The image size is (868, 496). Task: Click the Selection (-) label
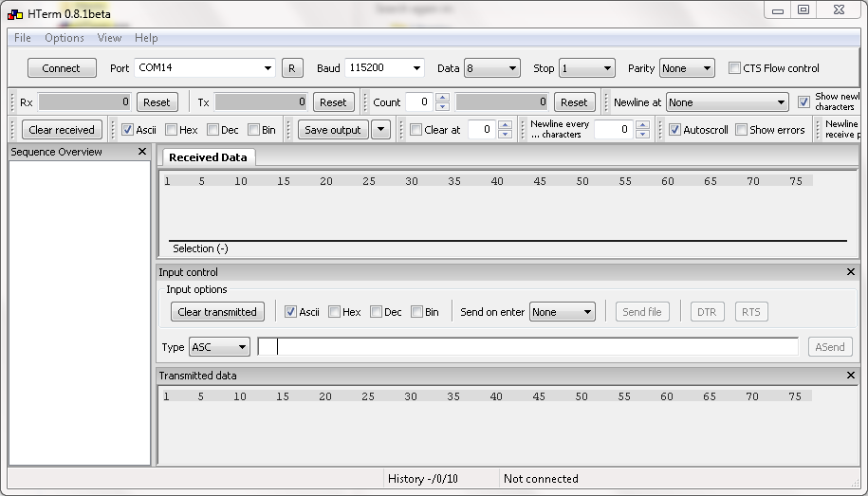(200, 248)
